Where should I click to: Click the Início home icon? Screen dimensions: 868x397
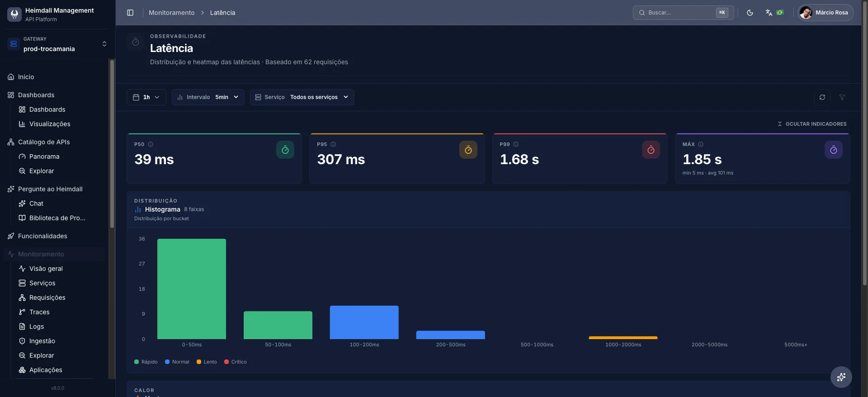[x=11, y=77]
